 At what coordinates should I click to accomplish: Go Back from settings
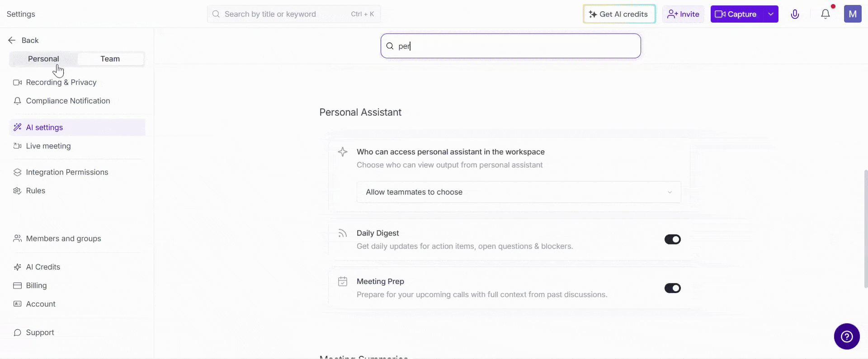[24, 40]
